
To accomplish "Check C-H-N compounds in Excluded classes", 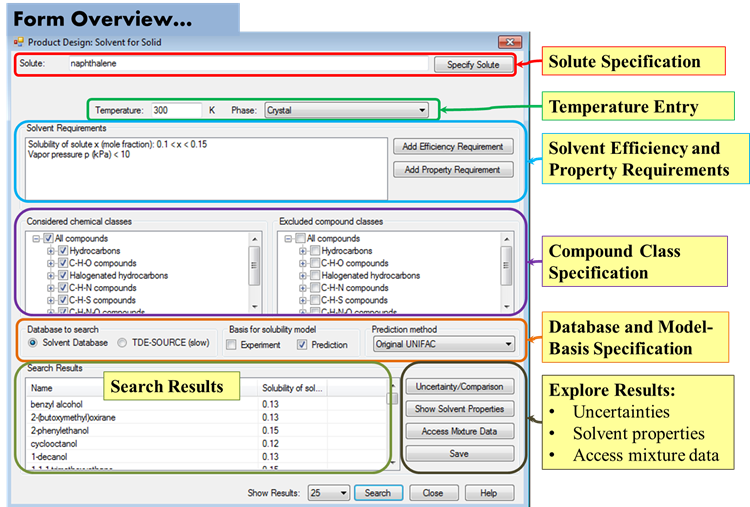I will point(315,288).
